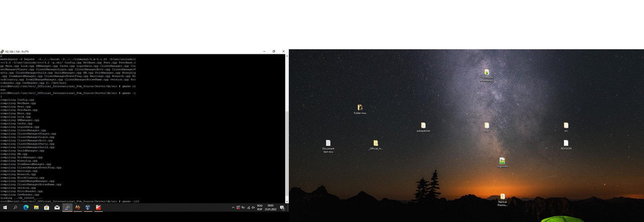This screenshot has height=222, width=644.
Task: Select src folder on desktop
Action: 566,127
